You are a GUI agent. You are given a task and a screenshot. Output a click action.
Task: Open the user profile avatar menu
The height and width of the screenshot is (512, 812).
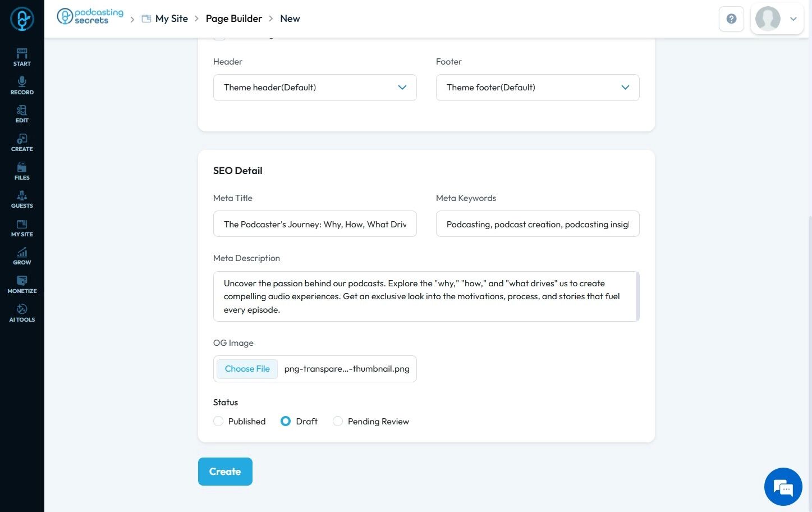[777, 19]
